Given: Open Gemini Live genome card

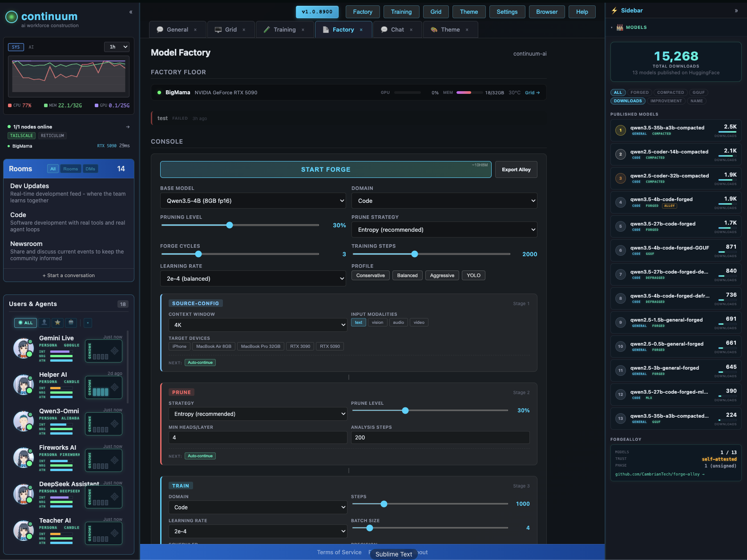Looking at the screenshot, I should point(104,351).
